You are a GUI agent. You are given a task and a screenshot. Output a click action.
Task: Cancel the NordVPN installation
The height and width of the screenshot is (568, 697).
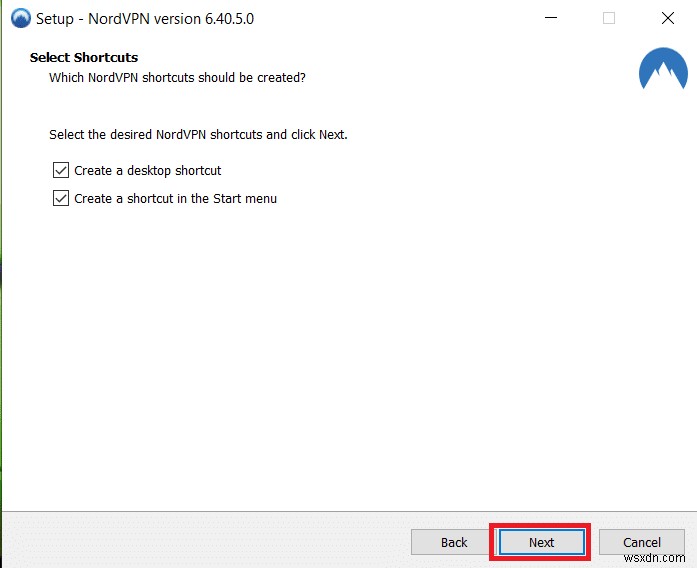pyautogui.click(x=641, y=542)
